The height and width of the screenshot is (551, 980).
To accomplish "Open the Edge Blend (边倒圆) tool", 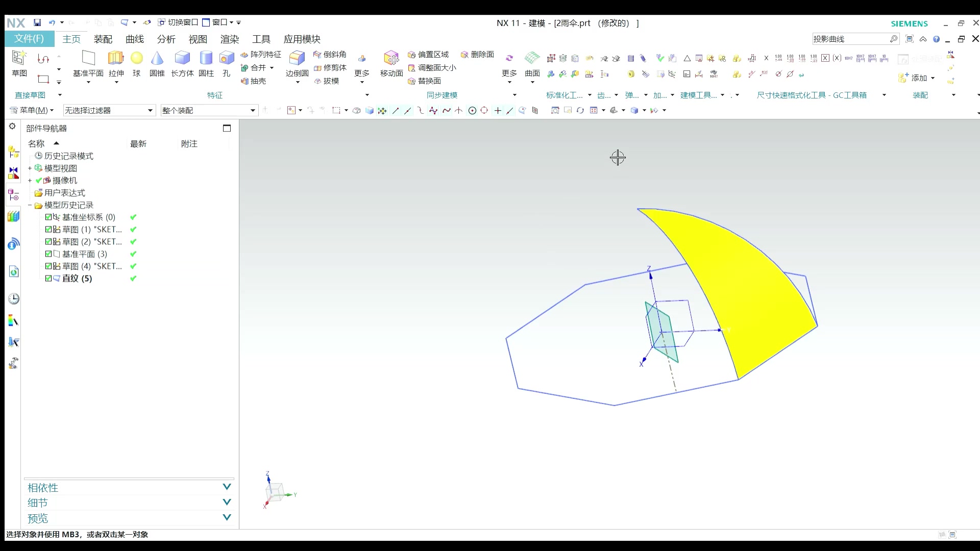I will click(x=297, y=59).
